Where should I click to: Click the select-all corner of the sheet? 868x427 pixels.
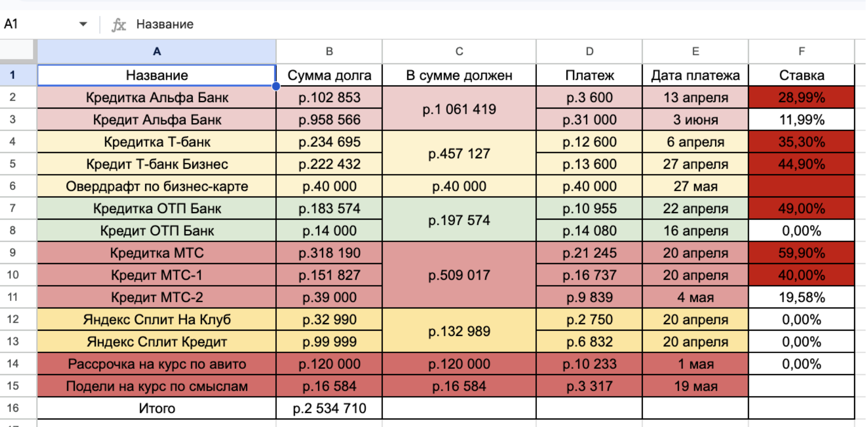(18, 51)
